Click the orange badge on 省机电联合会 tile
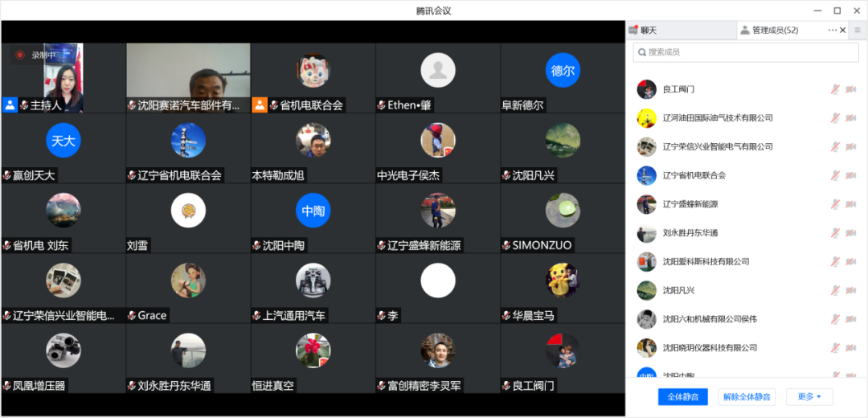Viewport: 868px width, 418px height. [260, 105]
